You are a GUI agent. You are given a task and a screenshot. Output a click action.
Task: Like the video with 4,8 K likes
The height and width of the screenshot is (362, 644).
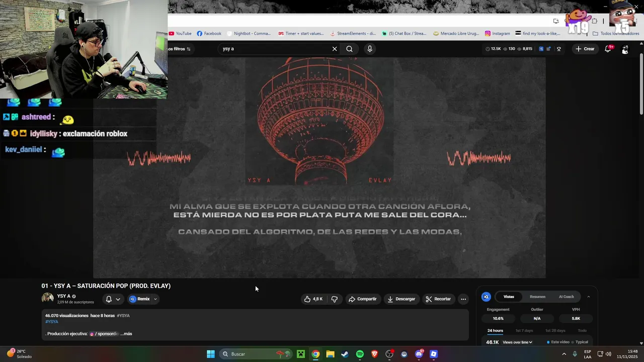tap(313, 299)
